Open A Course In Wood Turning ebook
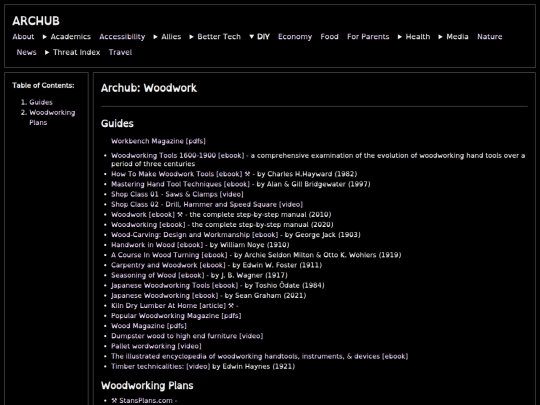 coord(169,255)
